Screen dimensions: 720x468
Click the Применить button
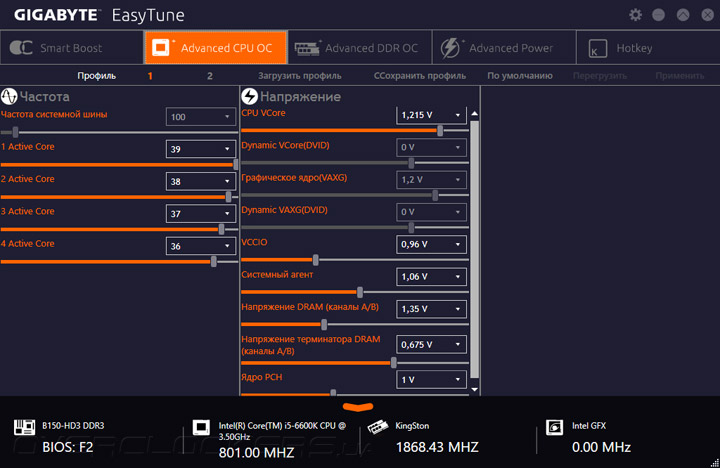[x=680, y=76]
